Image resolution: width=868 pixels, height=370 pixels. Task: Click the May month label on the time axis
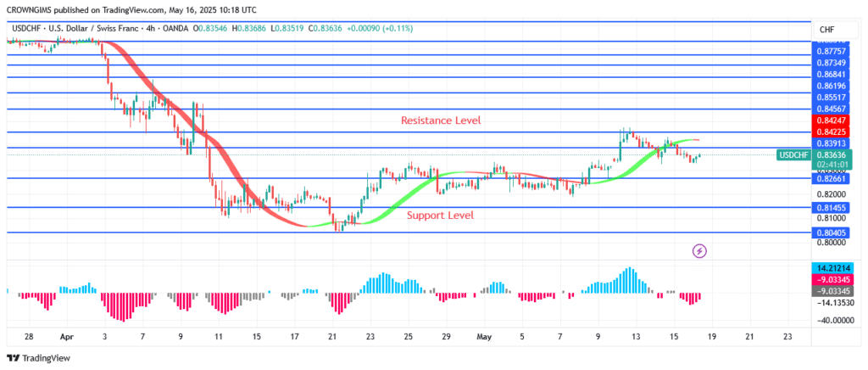coord(483,336)
